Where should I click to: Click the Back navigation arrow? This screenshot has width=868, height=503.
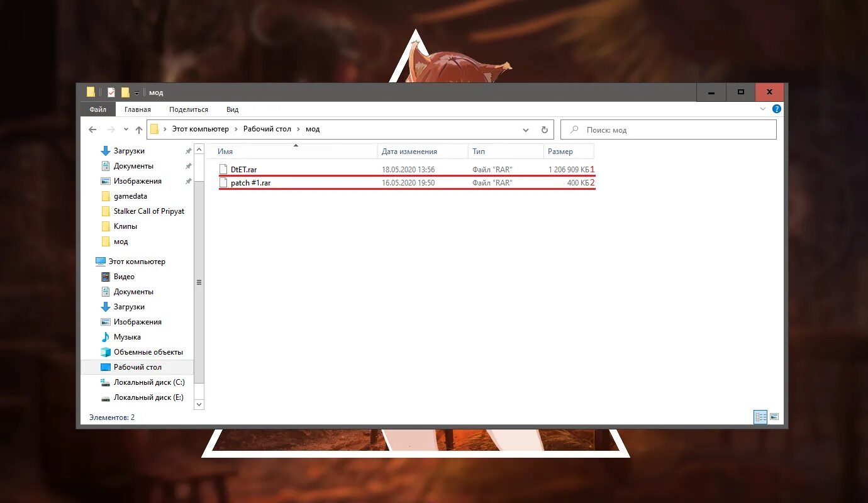92,130
